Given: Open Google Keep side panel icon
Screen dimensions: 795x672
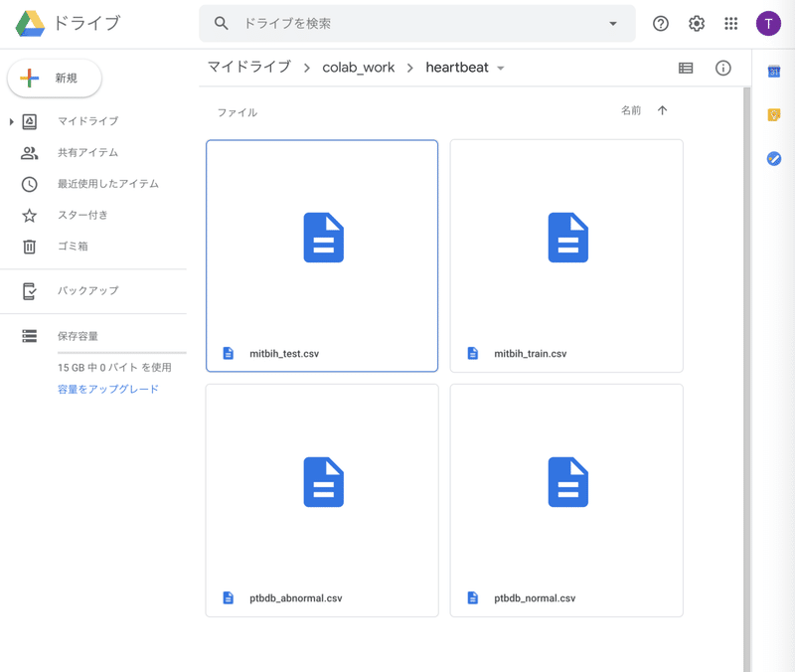Looking at the screenshot, I should tap(774, 114).
